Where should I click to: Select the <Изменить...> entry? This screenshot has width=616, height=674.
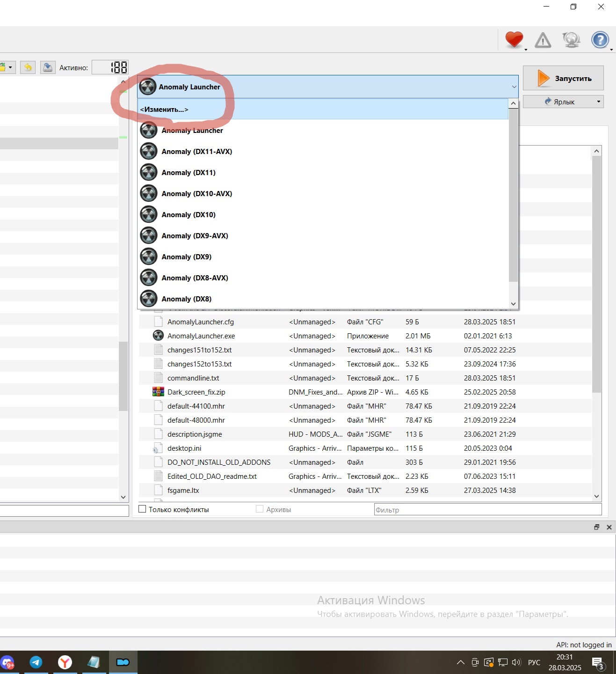click(323, 109)
